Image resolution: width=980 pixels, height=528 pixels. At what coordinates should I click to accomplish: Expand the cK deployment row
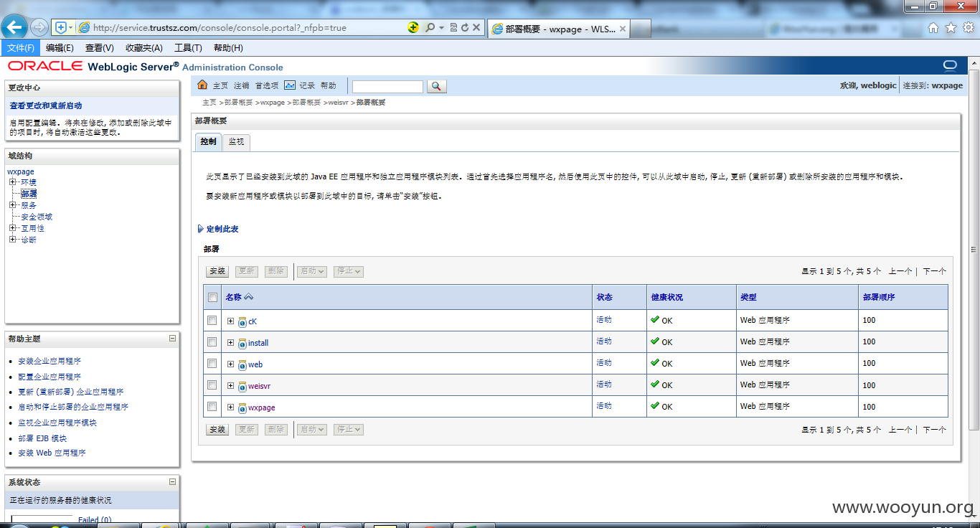[x=230, y=321]
